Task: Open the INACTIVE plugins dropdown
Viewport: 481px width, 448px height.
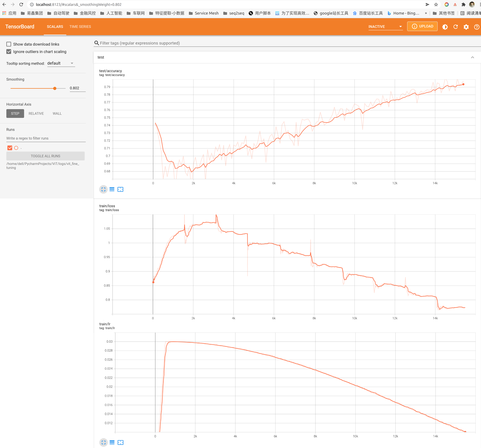Action: 385,27
